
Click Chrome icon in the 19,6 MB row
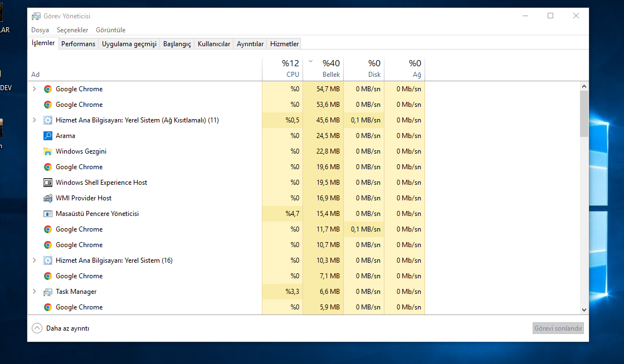[48, 167]
